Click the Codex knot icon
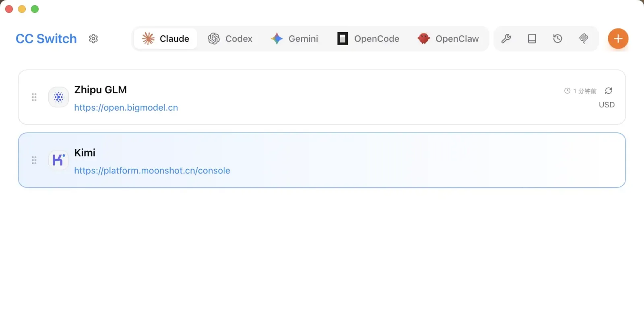 tap(214, 39)
